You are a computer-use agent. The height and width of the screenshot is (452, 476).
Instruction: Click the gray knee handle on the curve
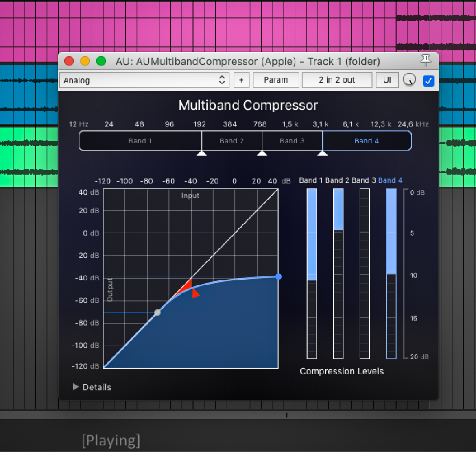click(x=157, y=313)
